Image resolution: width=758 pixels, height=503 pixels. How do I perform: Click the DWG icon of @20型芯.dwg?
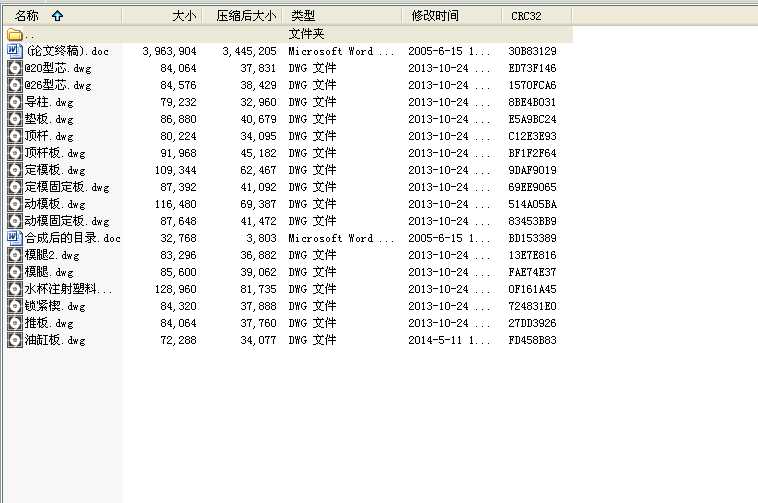click(x=15, y=68)
